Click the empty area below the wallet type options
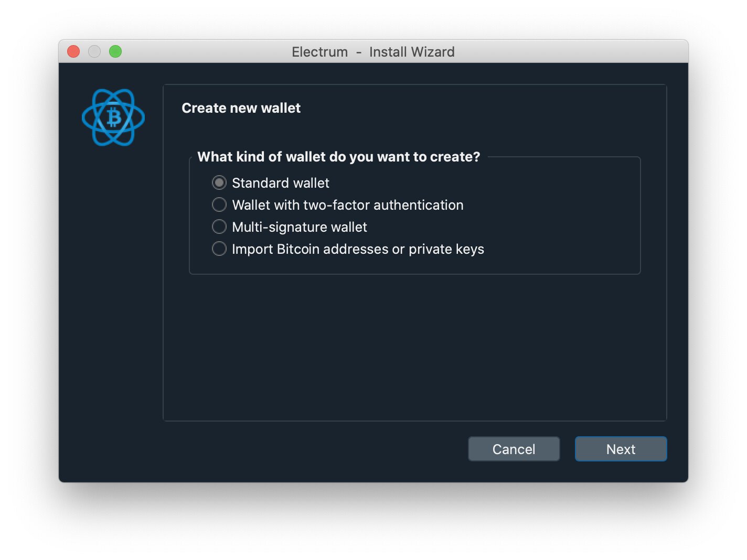This screenshot has height=560, width=747. click(x=414, y=346)
